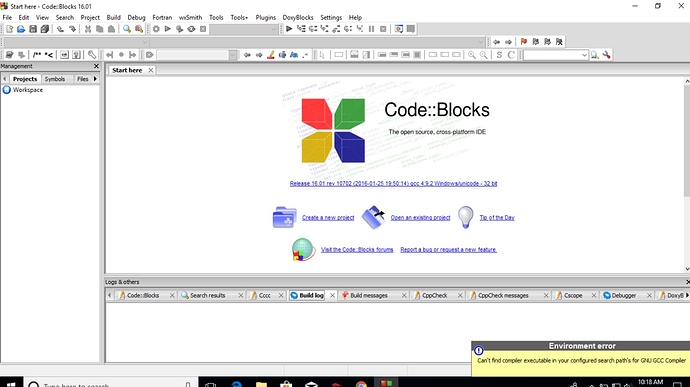The height and width of the screenshot is (387, 690).
Task: Click the Create a new project link
Action: point(328,217)
